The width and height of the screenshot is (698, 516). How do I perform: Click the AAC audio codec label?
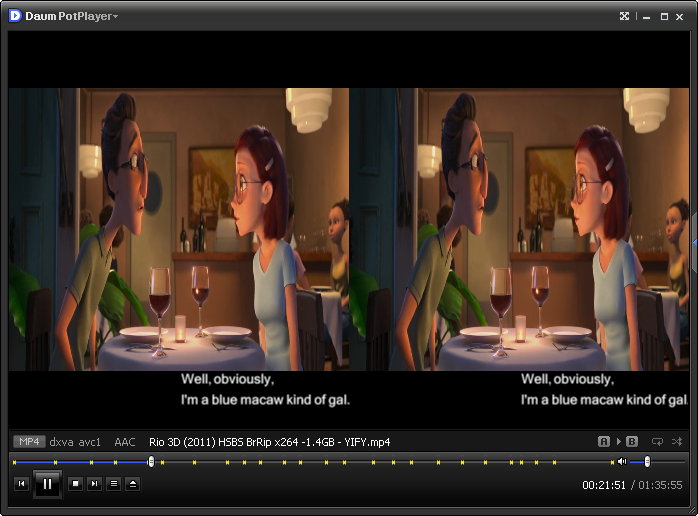(x=125, y=441)
